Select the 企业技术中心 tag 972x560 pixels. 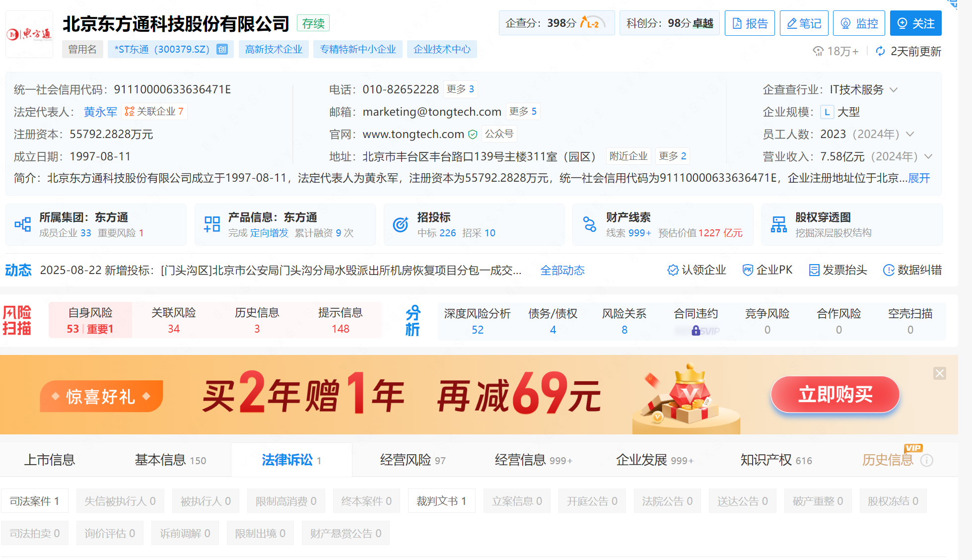442,49
